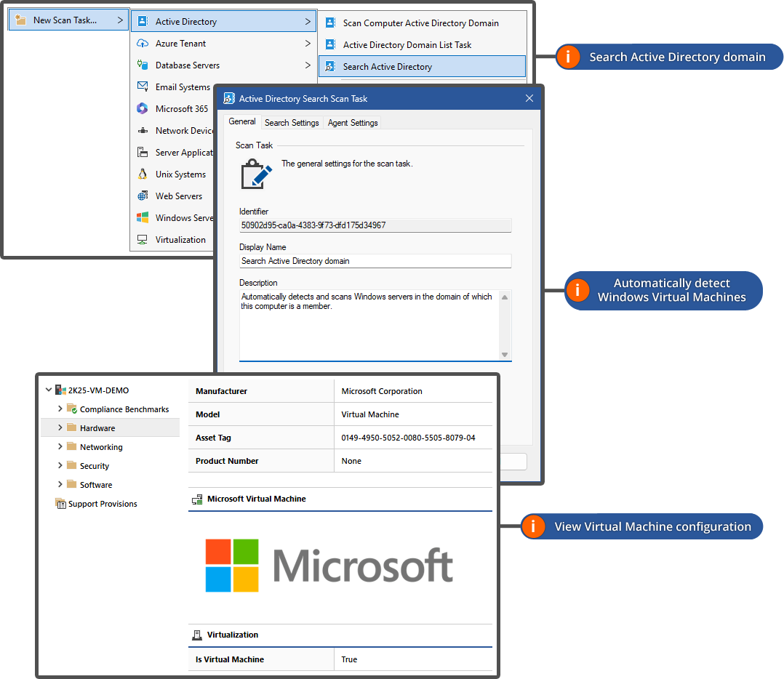Click the Azure Tenant cloud icon
This screenshot has height=679, width=784.
(143, 43)
